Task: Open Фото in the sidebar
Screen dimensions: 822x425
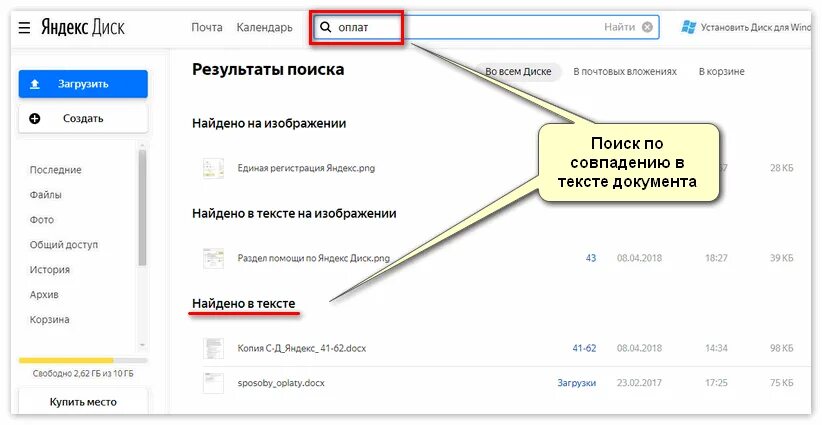Action: [42, 220]
